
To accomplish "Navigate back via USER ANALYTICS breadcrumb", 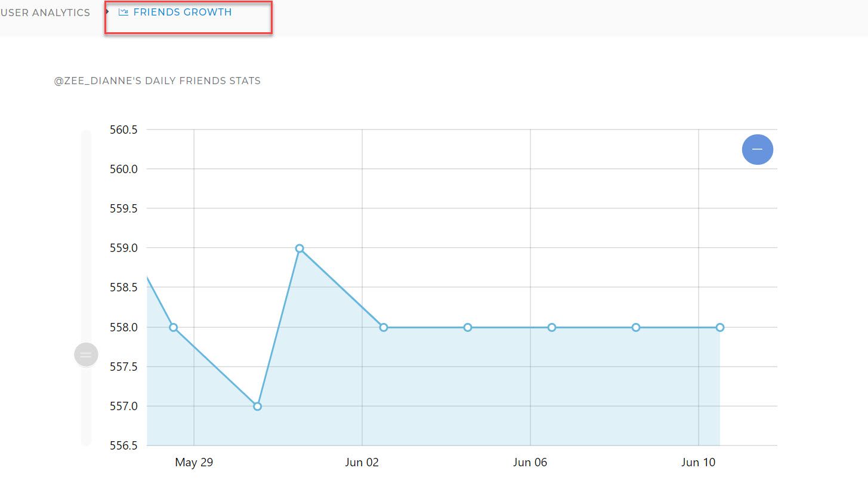I will coord(45,12).
